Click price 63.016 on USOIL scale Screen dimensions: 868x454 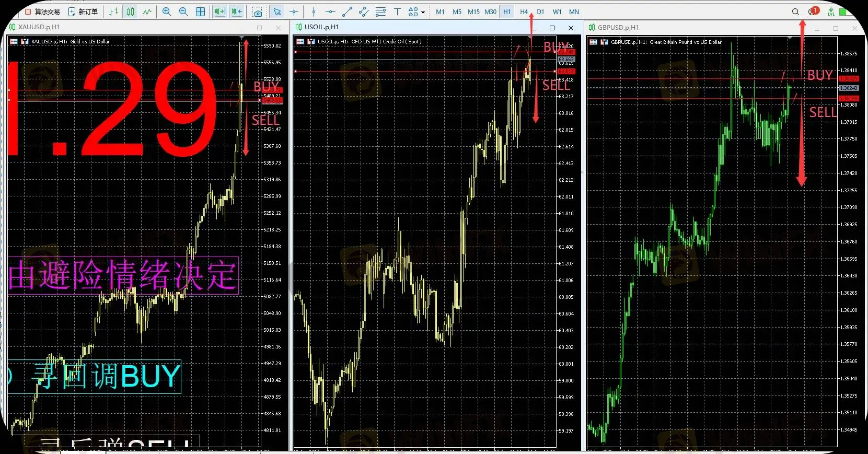point(566,113)
